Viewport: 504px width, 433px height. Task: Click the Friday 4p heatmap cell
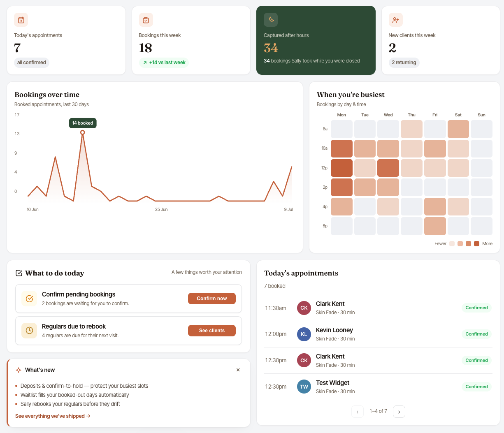click(435, 206)
